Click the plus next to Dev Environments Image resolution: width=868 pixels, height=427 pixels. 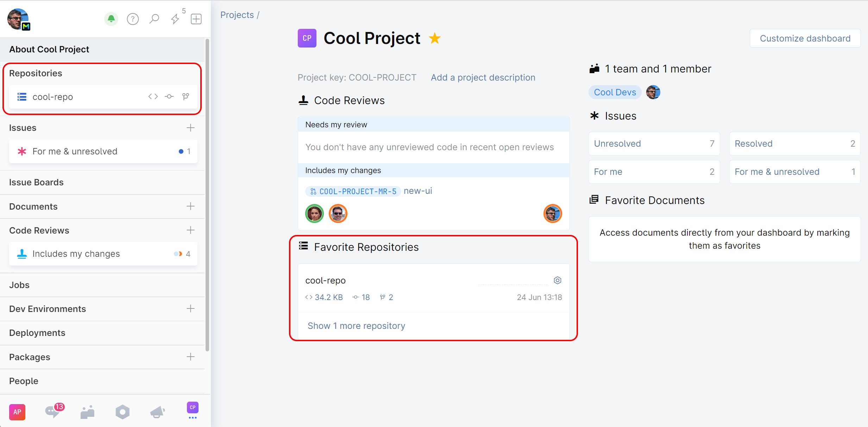click(x=190, y=308)
